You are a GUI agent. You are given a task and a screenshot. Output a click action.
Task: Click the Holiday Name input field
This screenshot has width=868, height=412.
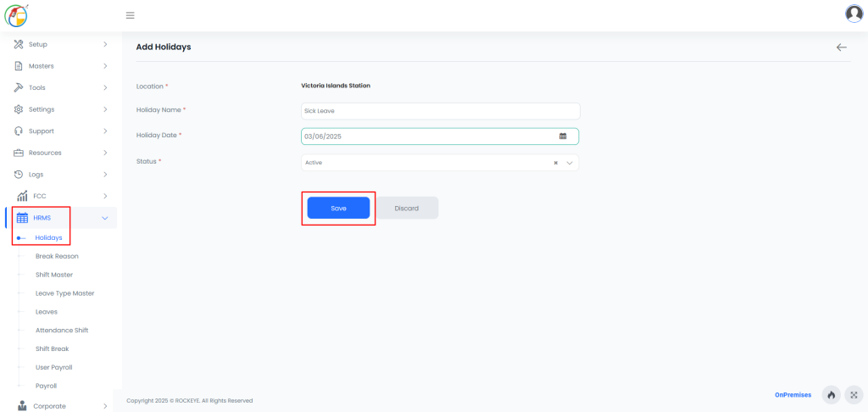coord(441,111)
